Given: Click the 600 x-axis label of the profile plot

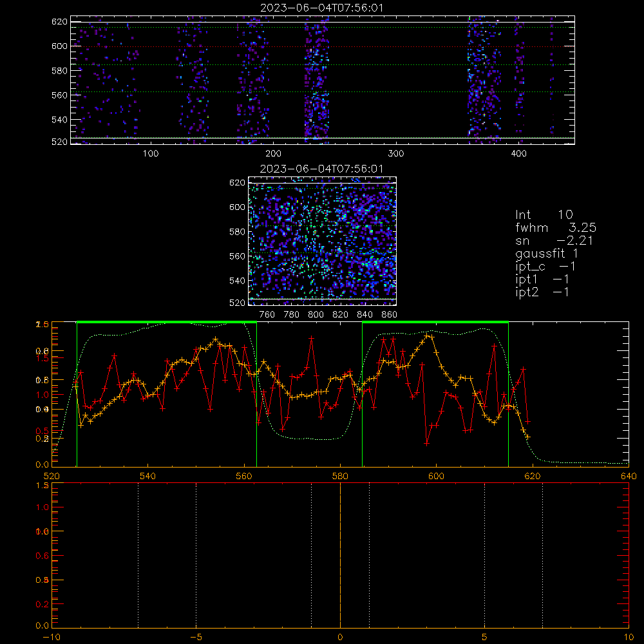Looking at the screenshot, I should [437, 476].
